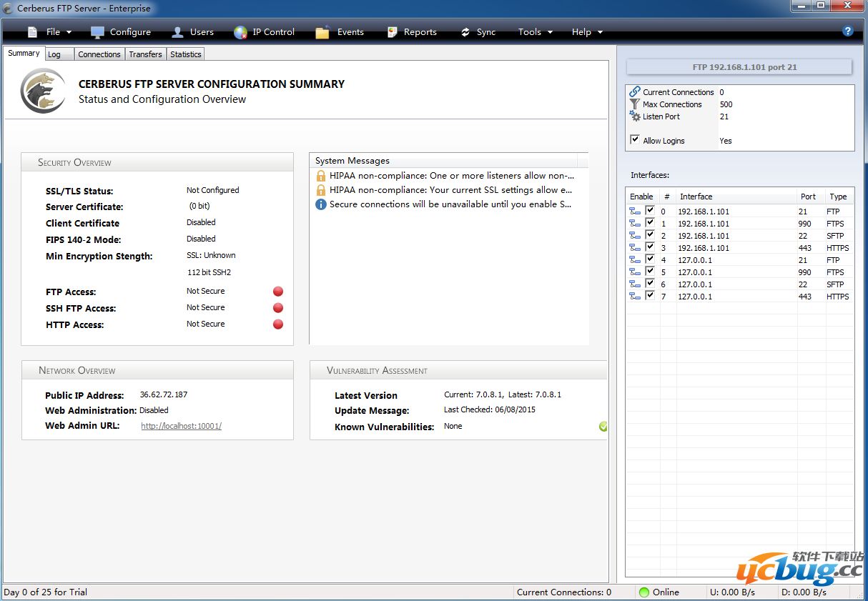Click 'Day 0 of 25 for Trial' status text
This screenshot has height=601, width=868.
click(46, 592)
